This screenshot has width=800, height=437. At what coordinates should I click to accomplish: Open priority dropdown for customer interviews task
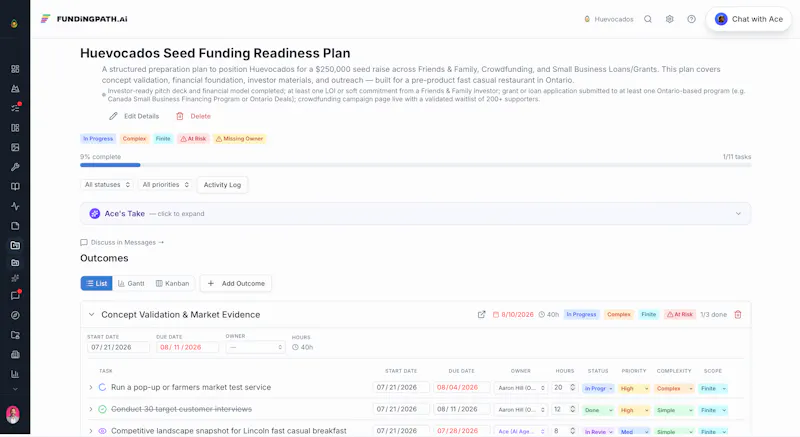(634, 410)
